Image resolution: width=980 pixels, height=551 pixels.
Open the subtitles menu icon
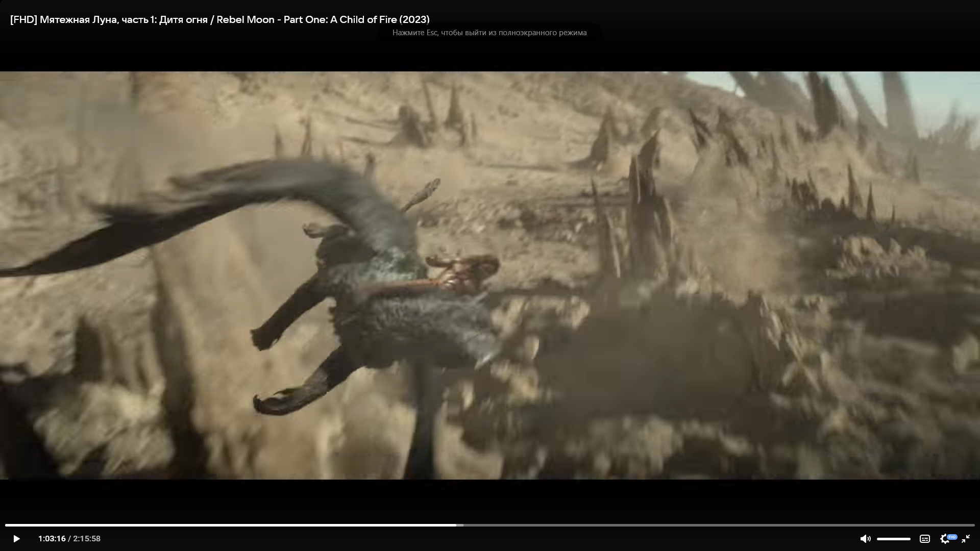[924, 539]
